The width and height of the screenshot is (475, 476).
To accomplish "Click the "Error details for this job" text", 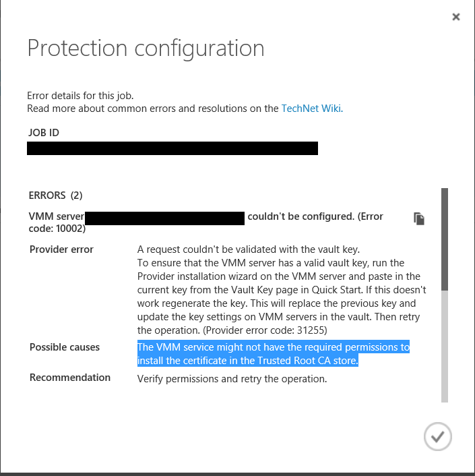I will [x=85, y=96].
